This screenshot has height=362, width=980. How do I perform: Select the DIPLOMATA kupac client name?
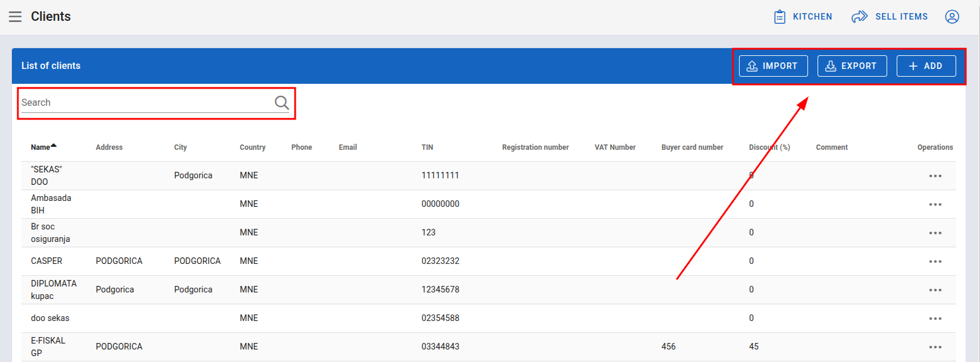54,289
